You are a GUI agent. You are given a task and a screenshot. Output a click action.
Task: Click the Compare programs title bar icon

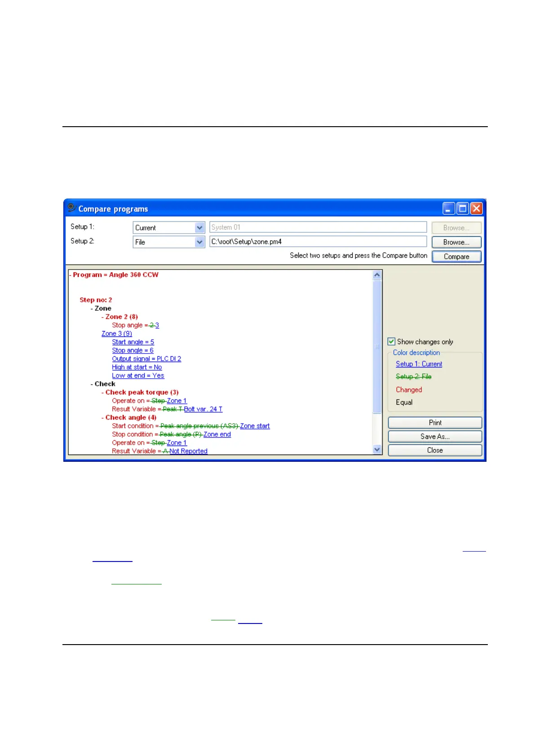(x=71, y=208)
